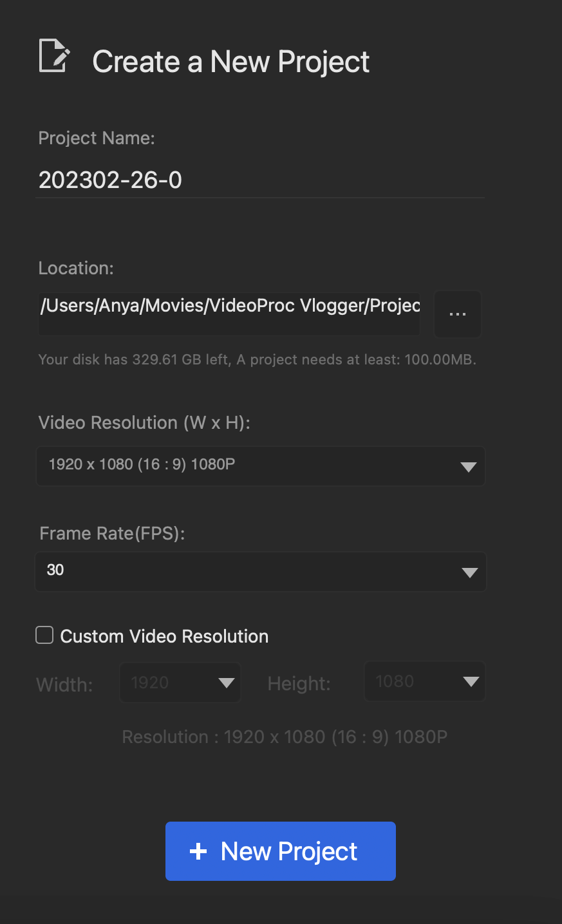Image resolution: width=562 pixels, height=924 pixels.
Task: Click the Height field arrow
Action: tap(471, 682)
